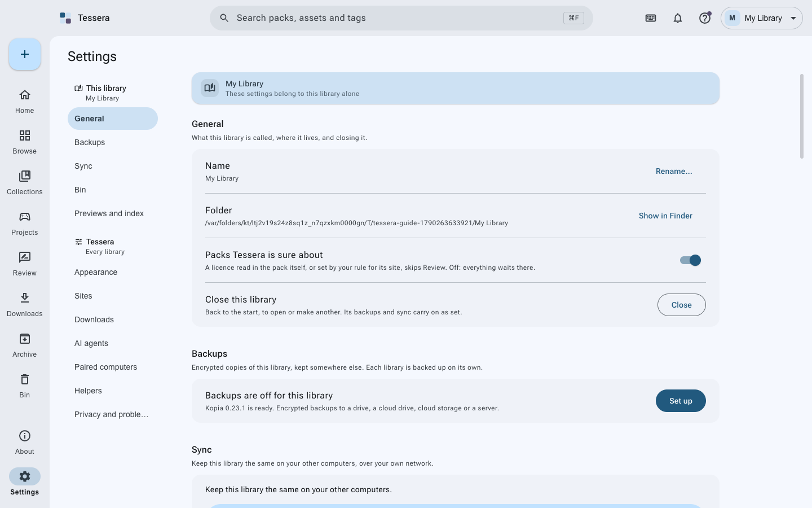Open the Bin in the left rail

(25, 386)
